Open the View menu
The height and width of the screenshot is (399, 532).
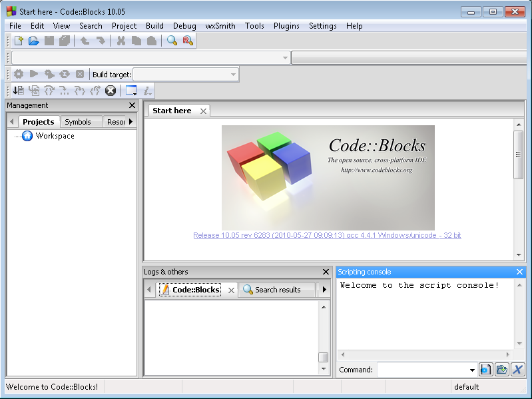(61, 26)
